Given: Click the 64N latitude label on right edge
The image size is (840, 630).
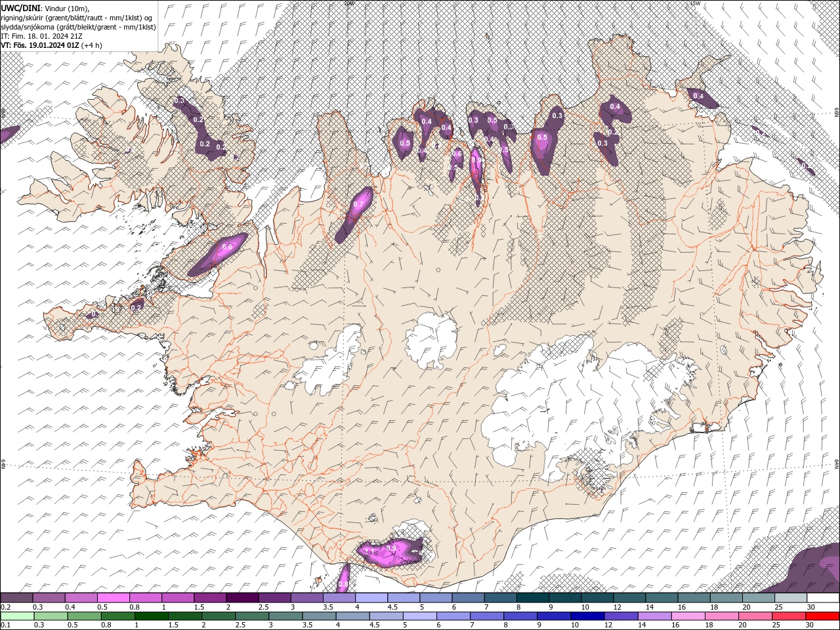Looking at the screenshot, I should [x=837, y=463].
